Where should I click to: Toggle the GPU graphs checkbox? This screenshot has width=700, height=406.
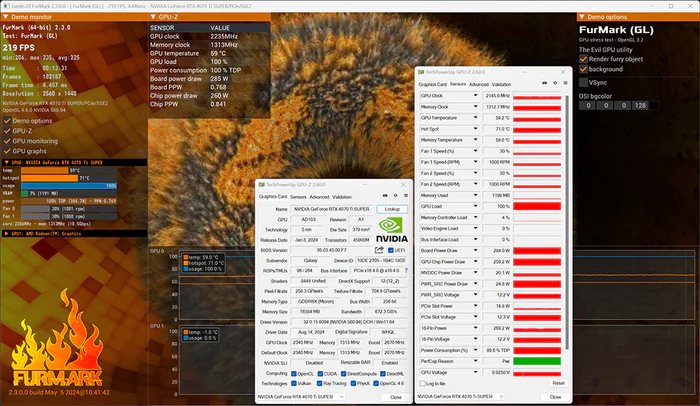(7, 151)
